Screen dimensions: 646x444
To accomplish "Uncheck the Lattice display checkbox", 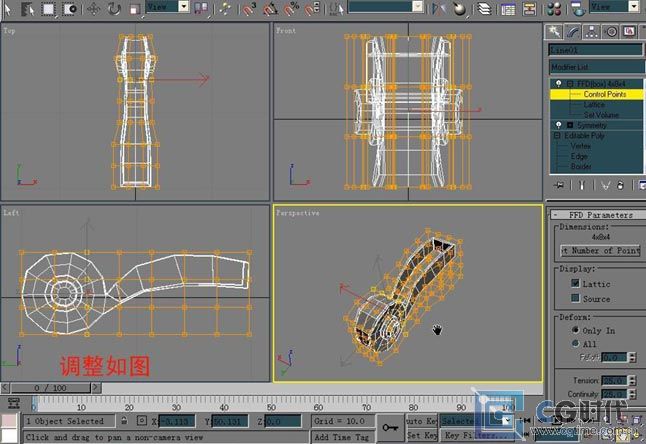I will [576, 283].
